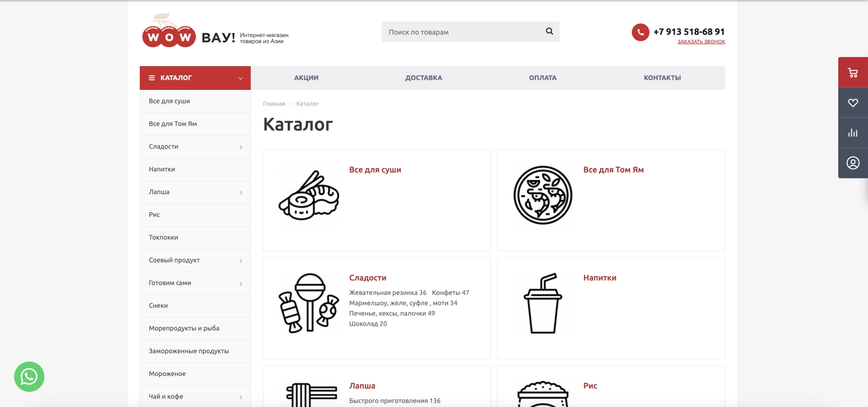Open WhatsApp chat bubble

point(29,377)
